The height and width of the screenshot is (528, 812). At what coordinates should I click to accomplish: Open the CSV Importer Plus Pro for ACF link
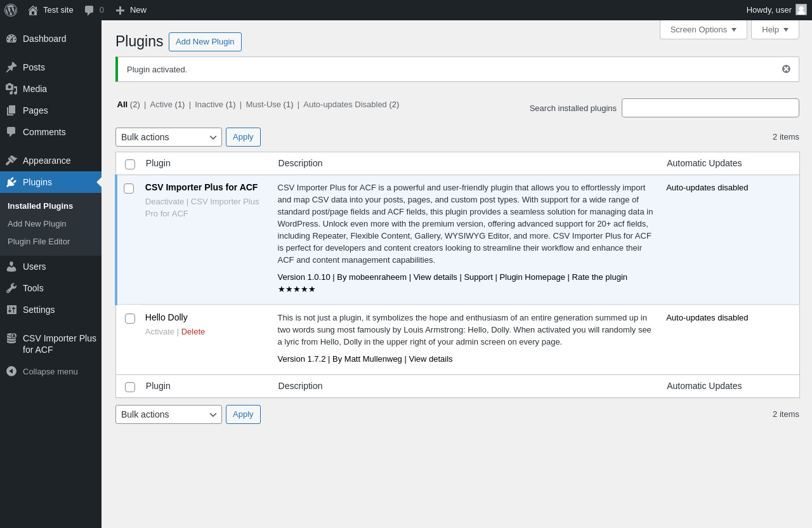click(x=202, y=208)
